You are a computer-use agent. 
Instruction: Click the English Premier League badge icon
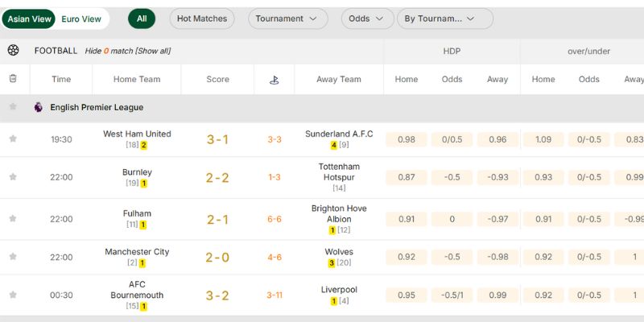[39, 107]
